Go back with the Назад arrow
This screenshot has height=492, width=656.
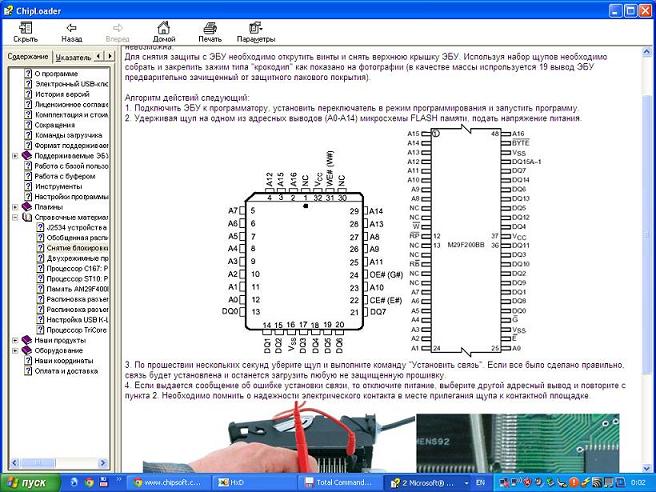coord(71,30)
